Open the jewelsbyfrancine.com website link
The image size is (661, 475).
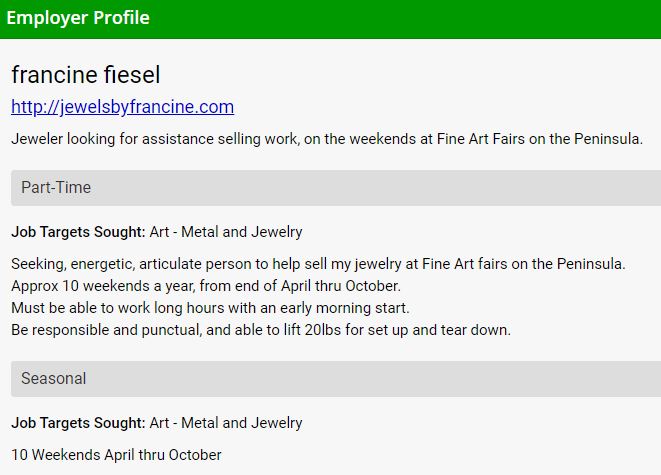[122, 107]
